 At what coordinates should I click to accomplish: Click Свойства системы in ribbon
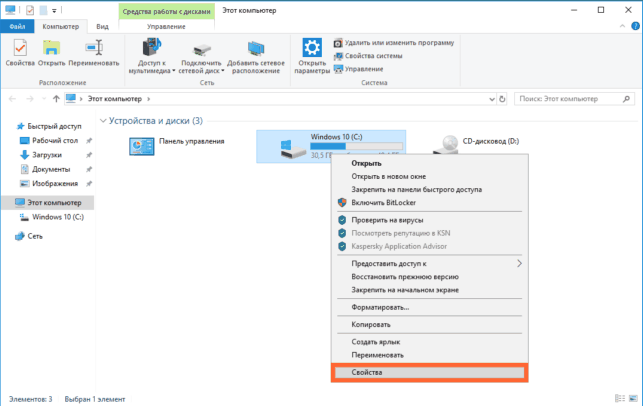click(368, 56)
